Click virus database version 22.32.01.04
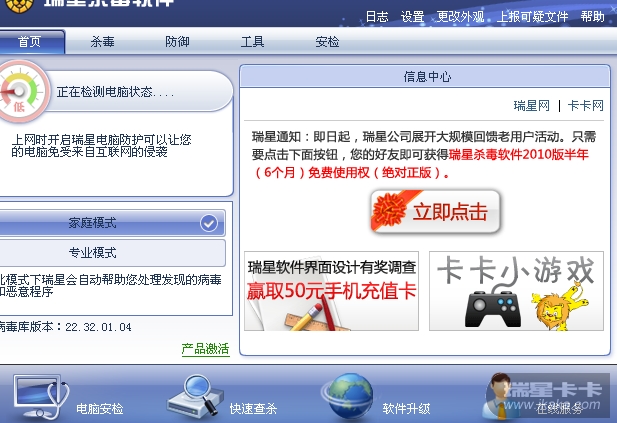 point(98,327)
